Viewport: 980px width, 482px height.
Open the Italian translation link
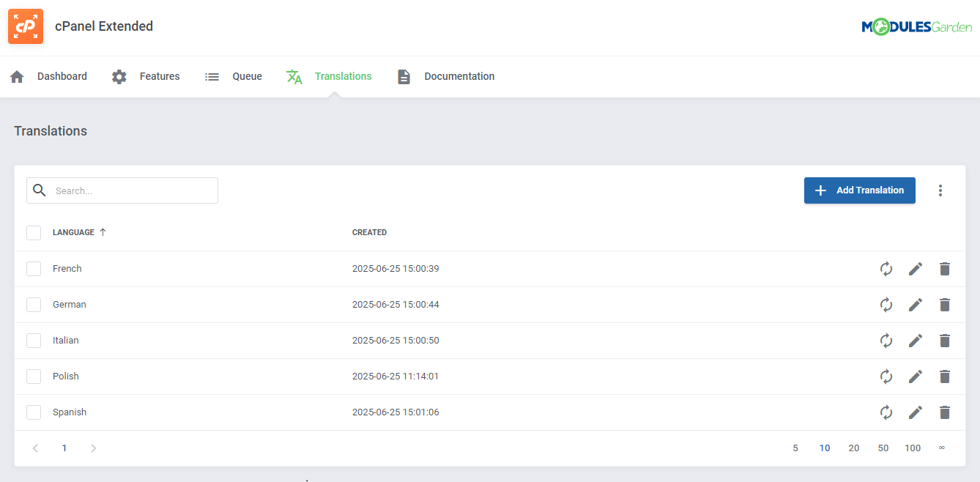pyautogui.click(x=65, y=340)
